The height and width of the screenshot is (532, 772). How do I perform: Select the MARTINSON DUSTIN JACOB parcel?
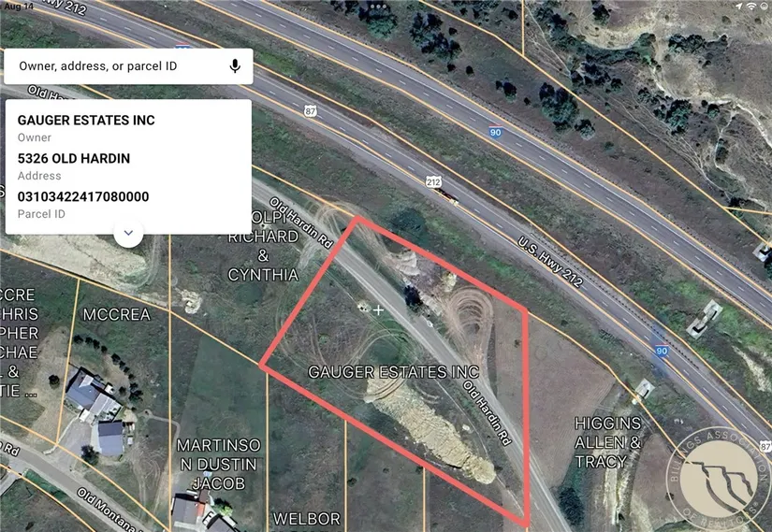click(218, 464)
